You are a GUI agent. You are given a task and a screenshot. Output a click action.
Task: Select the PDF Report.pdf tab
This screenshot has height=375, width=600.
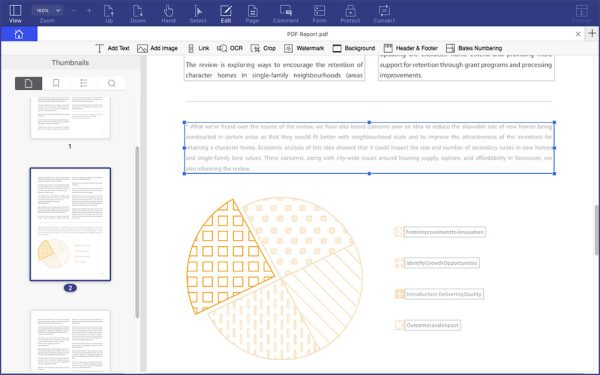[x=307, y=34]
